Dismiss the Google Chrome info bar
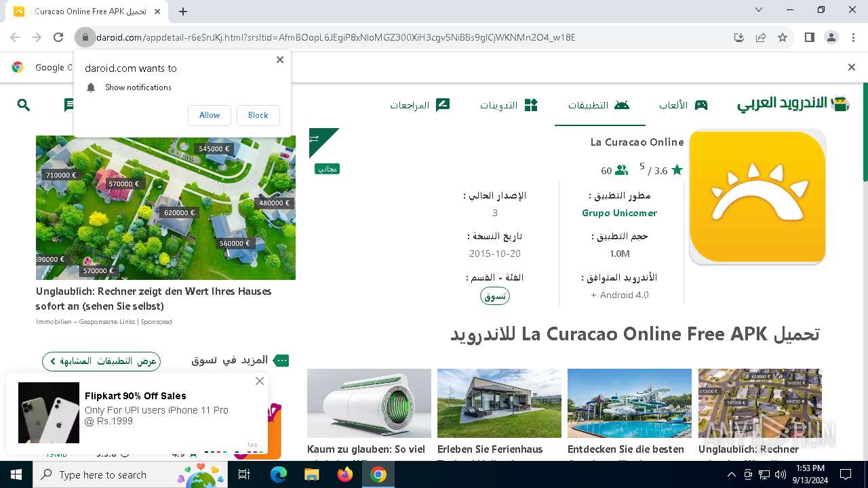This screenshot has height=488, width=868. click(x=852, y=67)
